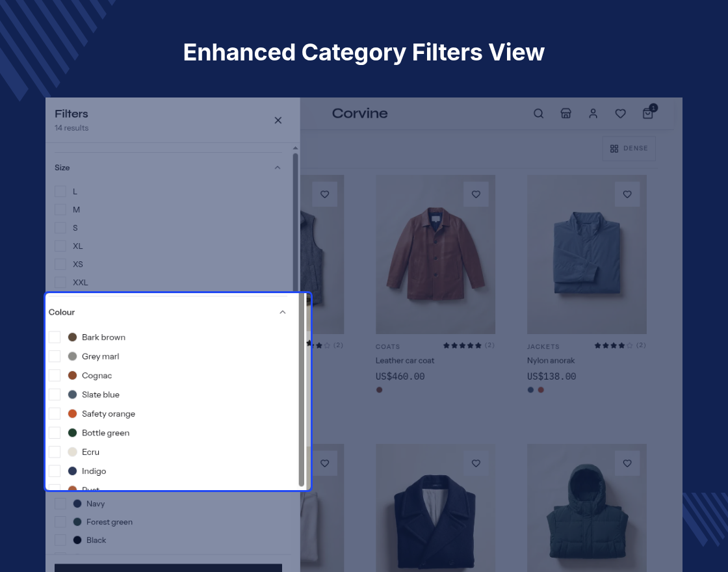The height and width of the screenshot is (572, 728).
Task: Click the US$460.00 price
Action: (x=400, y=376)
